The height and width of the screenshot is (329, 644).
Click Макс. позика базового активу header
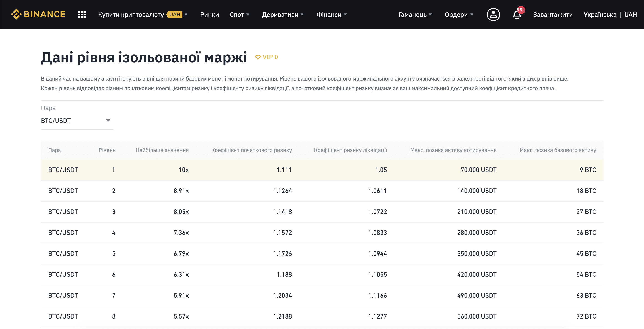(558, 150)
